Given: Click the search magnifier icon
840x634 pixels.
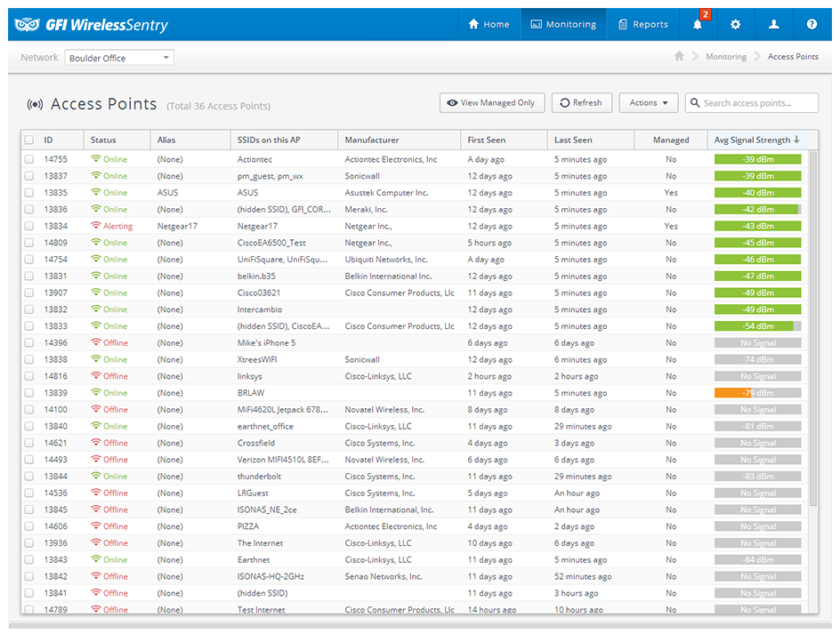Looking at the screenshot, I should pos(695,103).
